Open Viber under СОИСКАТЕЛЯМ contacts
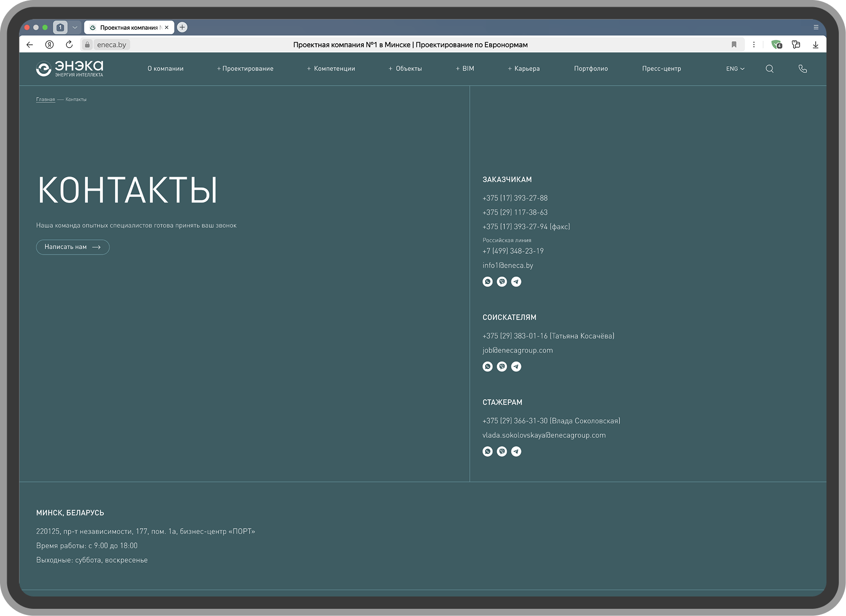 pos(502,366)
